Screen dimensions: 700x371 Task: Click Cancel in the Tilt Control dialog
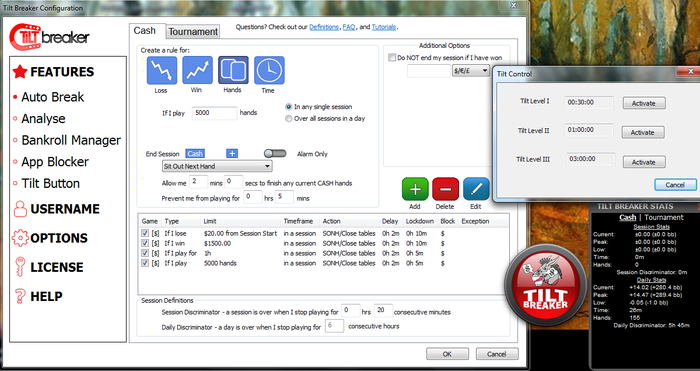point(675,185)
